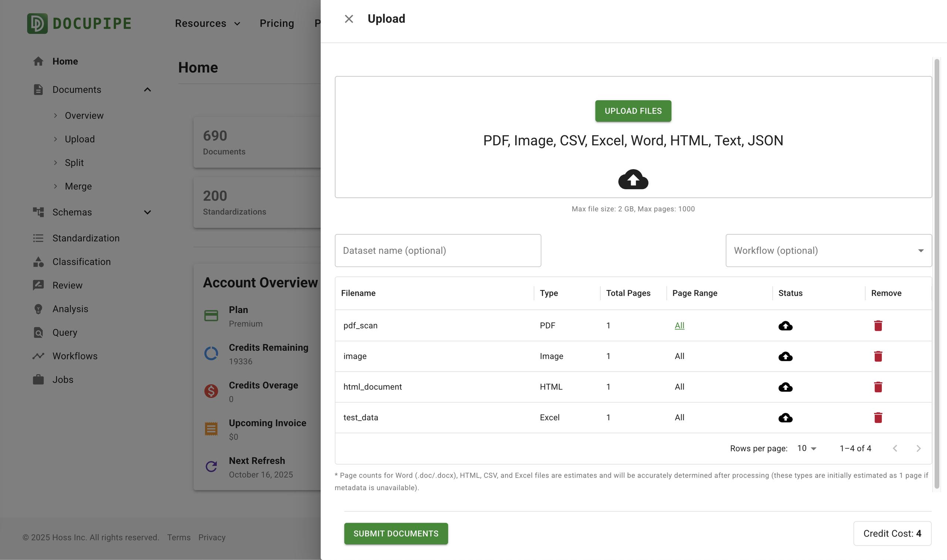Go to the Pricing page
The width and height of the screenshot is (947, 560).
click(x=277, y=23)
